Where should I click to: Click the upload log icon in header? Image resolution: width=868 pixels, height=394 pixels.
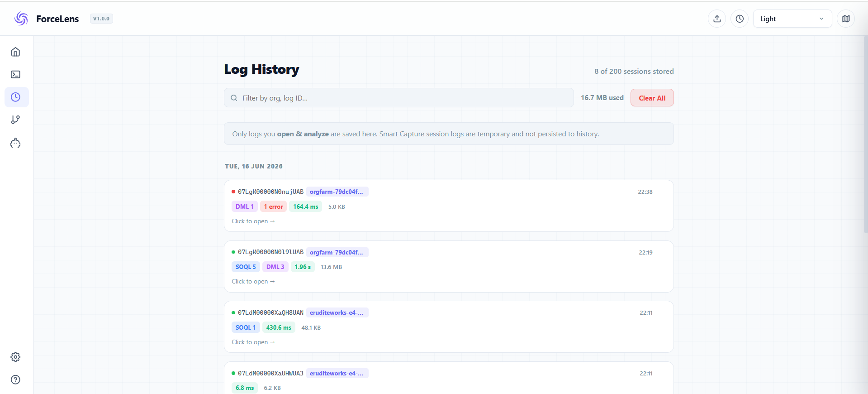[x=717, y=19]
